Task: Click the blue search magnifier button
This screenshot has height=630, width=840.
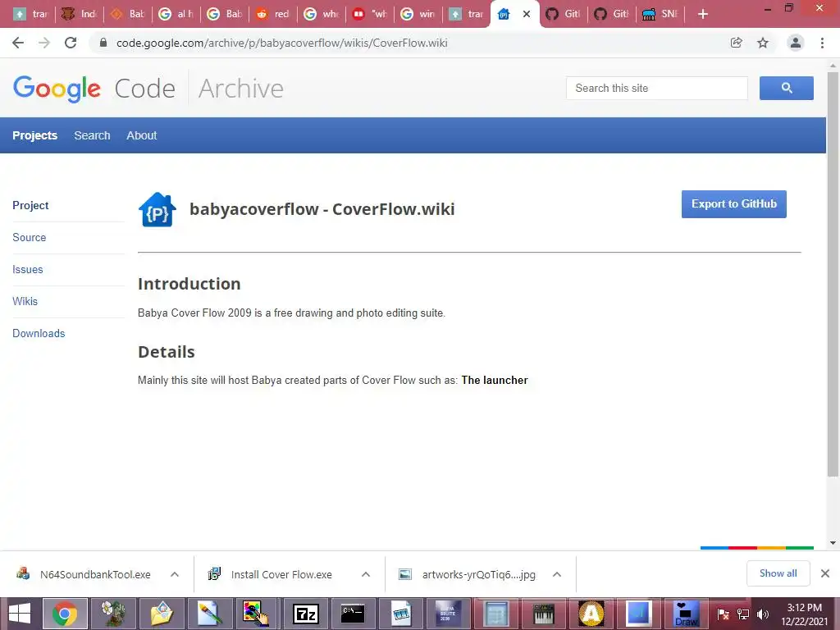Action: point(787,88)
